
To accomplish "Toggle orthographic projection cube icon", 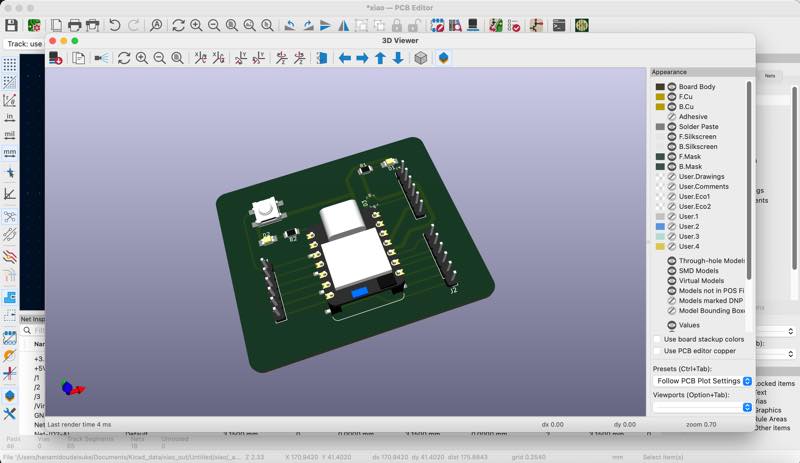I will [420, 58].
